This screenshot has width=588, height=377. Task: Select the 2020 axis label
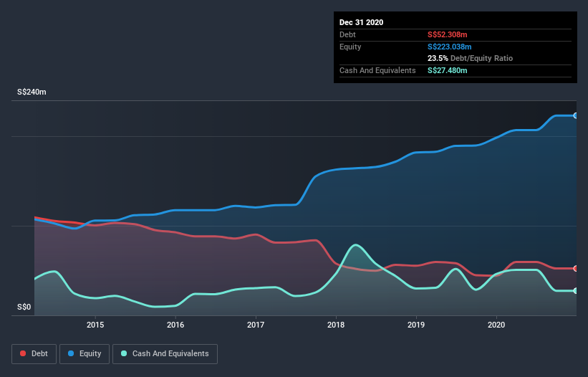pos(496,325)
